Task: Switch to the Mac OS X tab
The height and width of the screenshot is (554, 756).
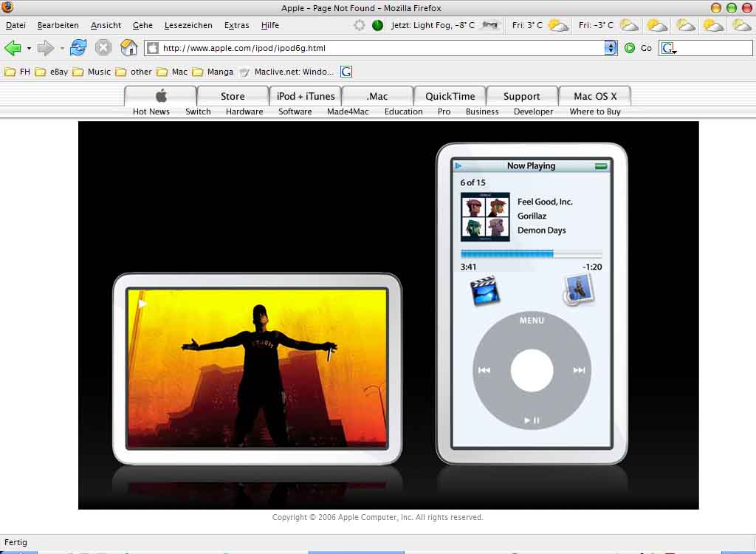Action: point(595,96)
